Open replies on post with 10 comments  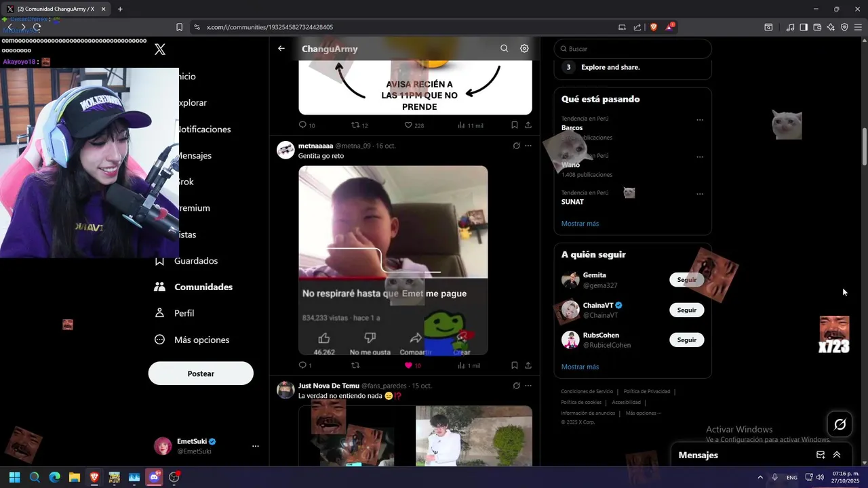[307, 125]
